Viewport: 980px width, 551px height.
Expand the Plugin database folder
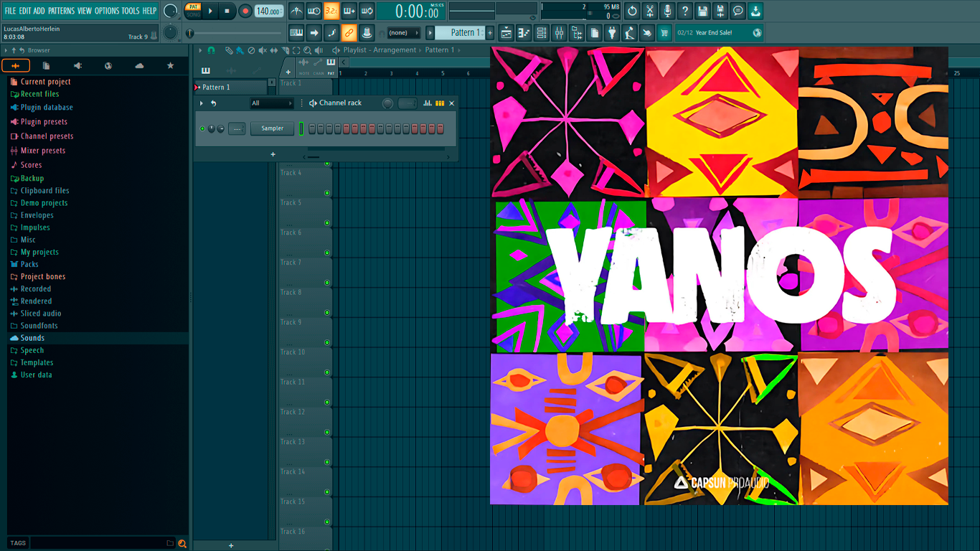click(x=47, y=108)
